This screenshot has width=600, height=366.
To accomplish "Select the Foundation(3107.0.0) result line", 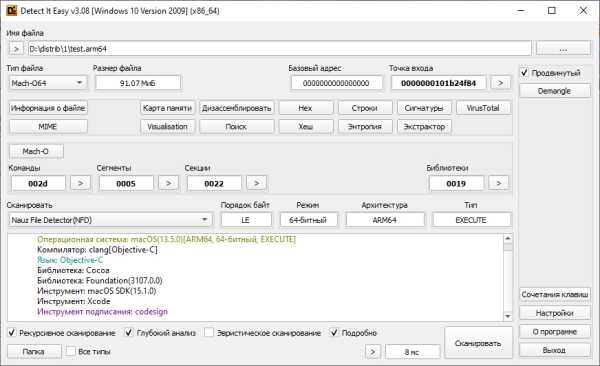I will pyautogui.click(x=100, y=281).
